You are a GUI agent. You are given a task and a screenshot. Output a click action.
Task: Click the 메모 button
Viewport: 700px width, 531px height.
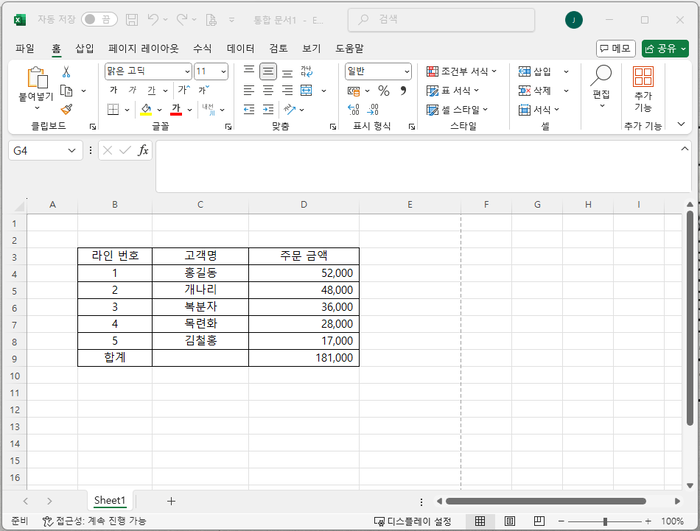point(616,48)
